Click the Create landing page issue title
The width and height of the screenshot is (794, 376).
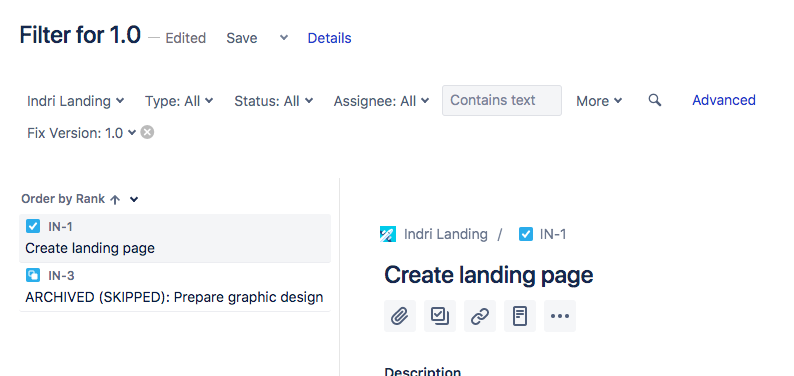tap(489, 275)
